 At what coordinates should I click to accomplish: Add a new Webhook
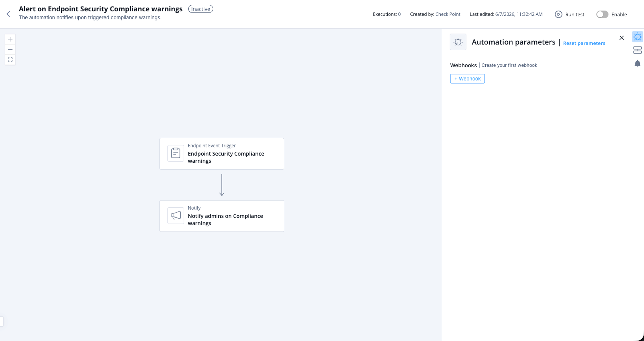coord(467,79)
